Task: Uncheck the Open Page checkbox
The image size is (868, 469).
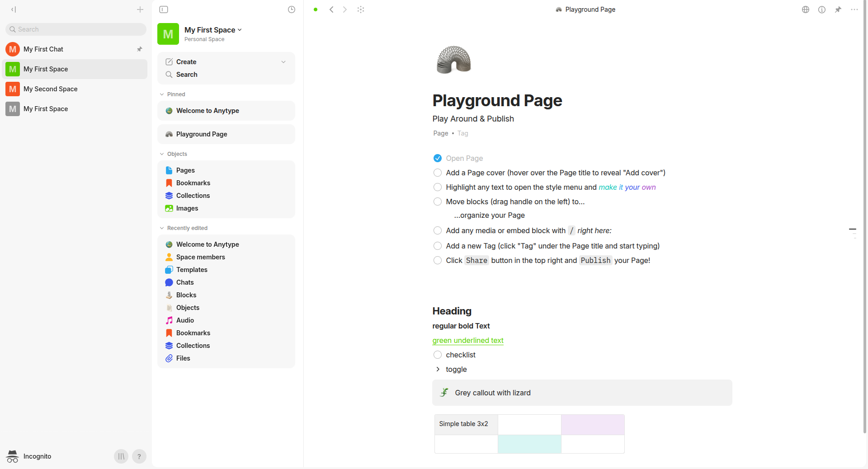Action: pos(437,158)
